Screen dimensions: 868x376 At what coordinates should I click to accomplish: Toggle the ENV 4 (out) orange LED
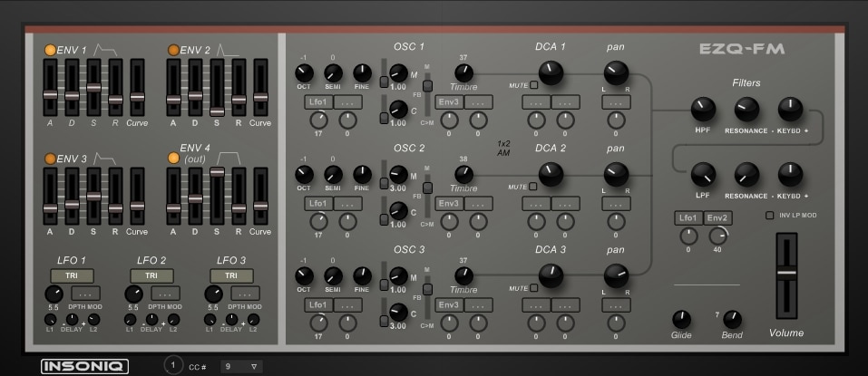pyautogui.click(x=173, y=159)
